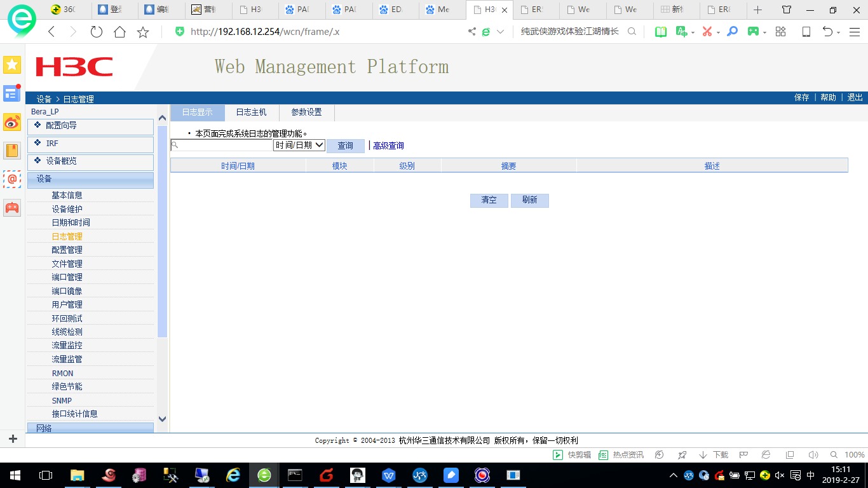Click the 级别 column header
The height and width of the screenshot is (488, 868).
(x=407, y=166)
